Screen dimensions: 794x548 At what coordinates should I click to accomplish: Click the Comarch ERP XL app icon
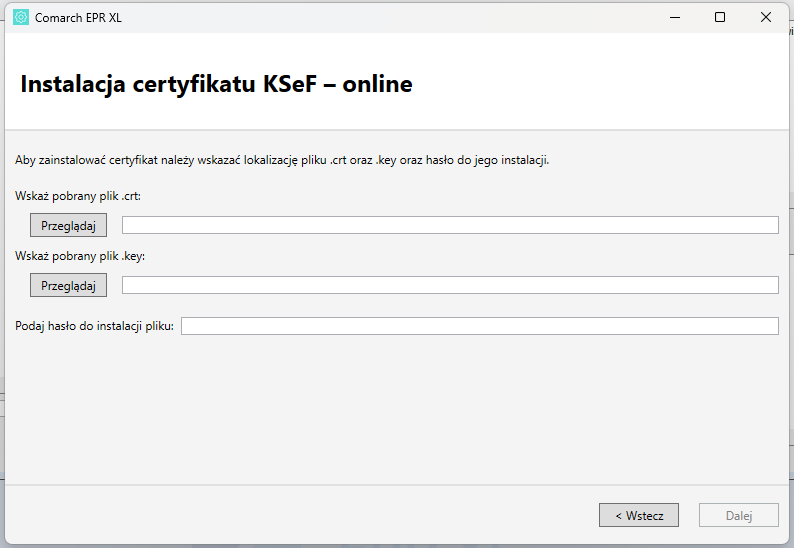pyautogui.click(x=21, y=17)
